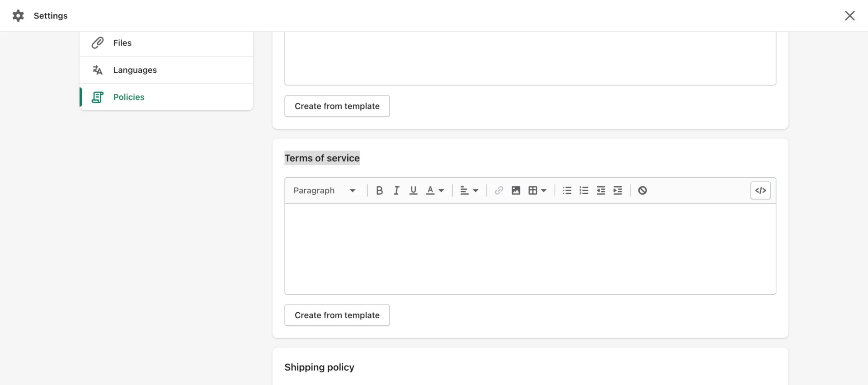Create Terms of service from template
The image size is (868, 385).
click(337, 315)
